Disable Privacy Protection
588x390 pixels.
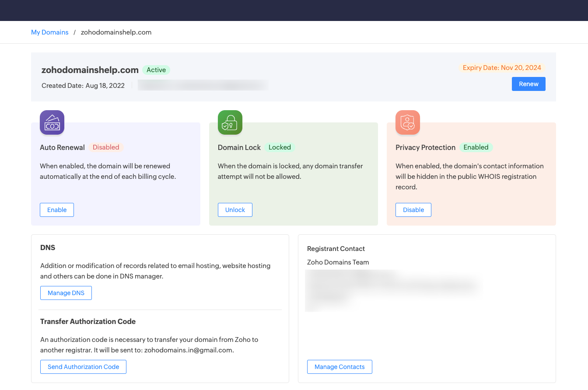[x=413, y=210]
